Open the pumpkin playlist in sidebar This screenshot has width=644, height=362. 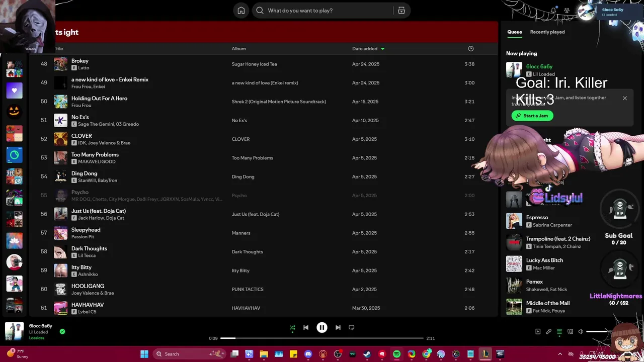[14, 112]
